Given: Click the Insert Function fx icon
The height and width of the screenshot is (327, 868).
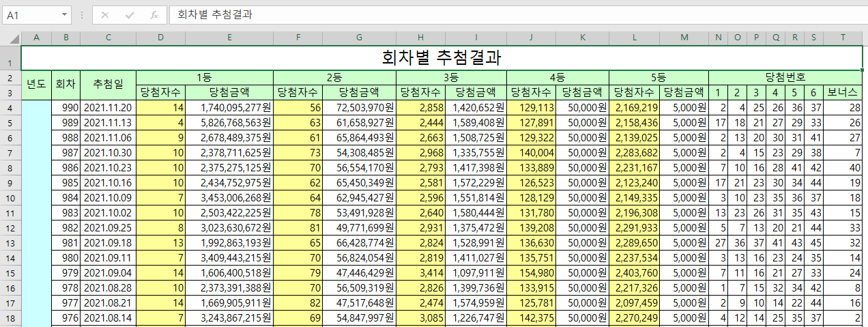Looking at the screenshot, I should pyautogui.click(x=154, y=14).
